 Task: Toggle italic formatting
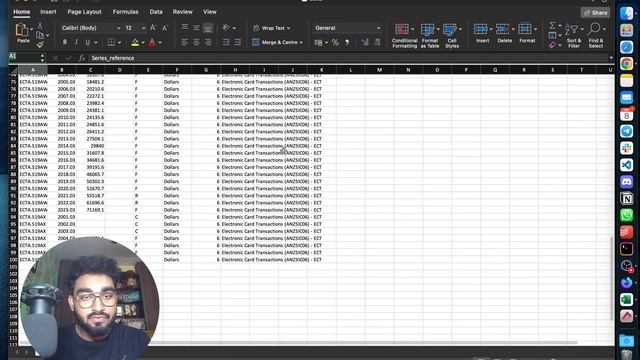(76, 42)
